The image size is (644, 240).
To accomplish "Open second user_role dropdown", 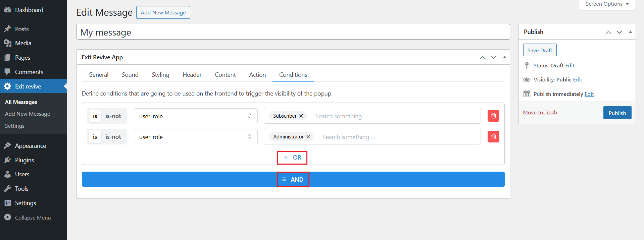I will pos(196,137).
